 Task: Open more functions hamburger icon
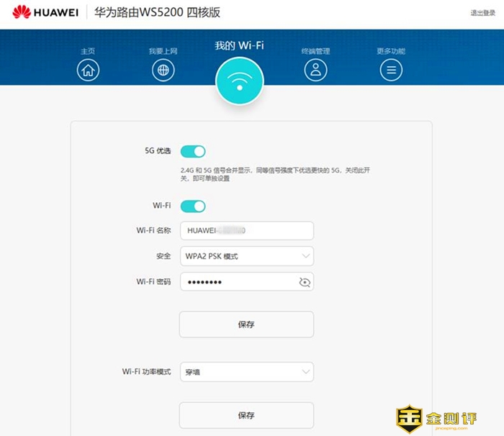pos(391,70)
